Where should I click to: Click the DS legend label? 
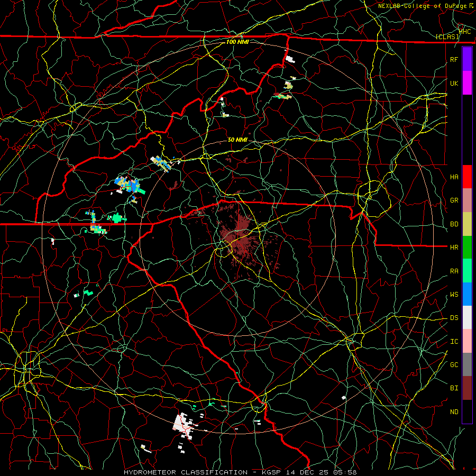pos(454,318)
